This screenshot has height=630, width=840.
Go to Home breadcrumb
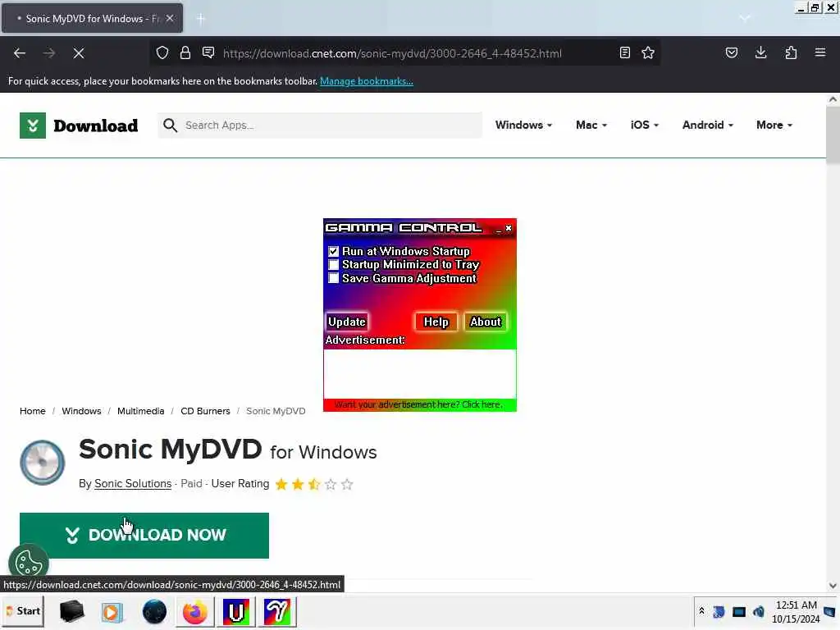point(33,411)
